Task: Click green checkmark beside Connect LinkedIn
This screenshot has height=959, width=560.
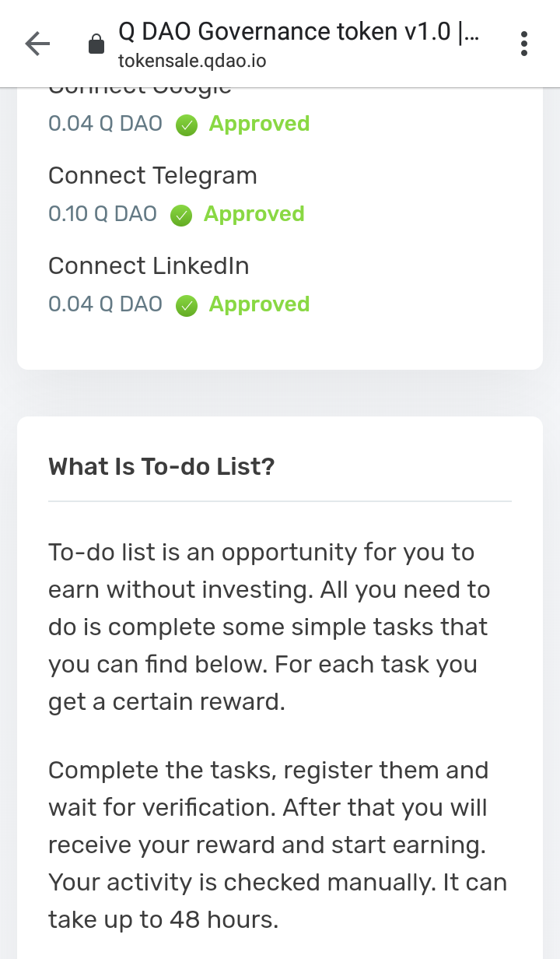Action: pos(187,305)
